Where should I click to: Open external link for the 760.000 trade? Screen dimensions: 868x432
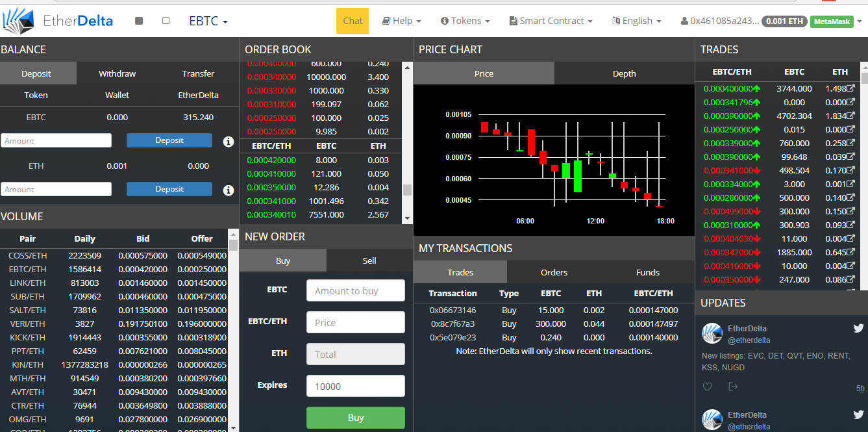tap(850, 143)
